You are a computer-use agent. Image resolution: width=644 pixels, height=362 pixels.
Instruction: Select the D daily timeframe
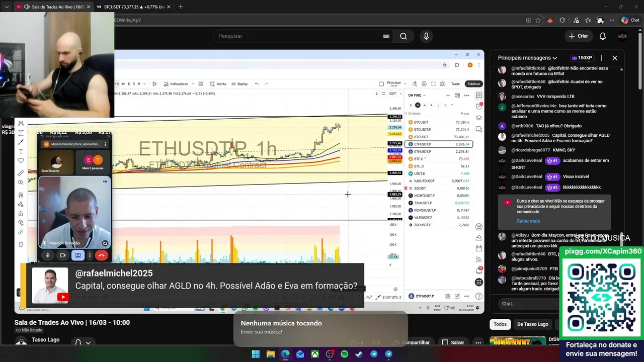tap(129, 84)
